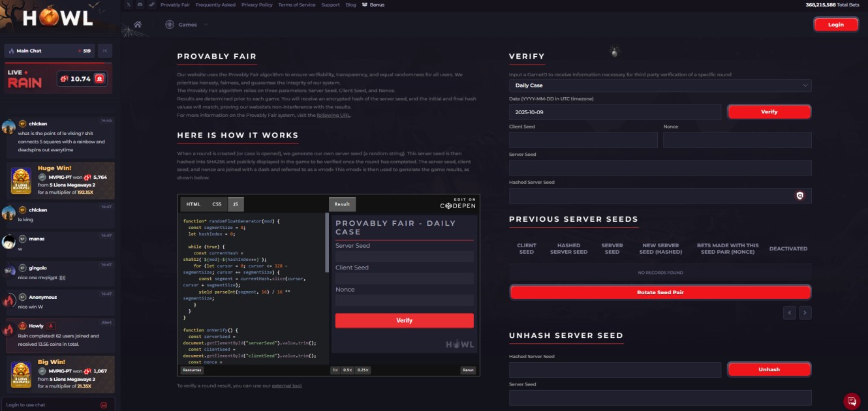Image resolution: width=868 pixels, height=411 pixels.
Task: Switch to the CSS tab in CodePen
Action: (x=217, y=204)
